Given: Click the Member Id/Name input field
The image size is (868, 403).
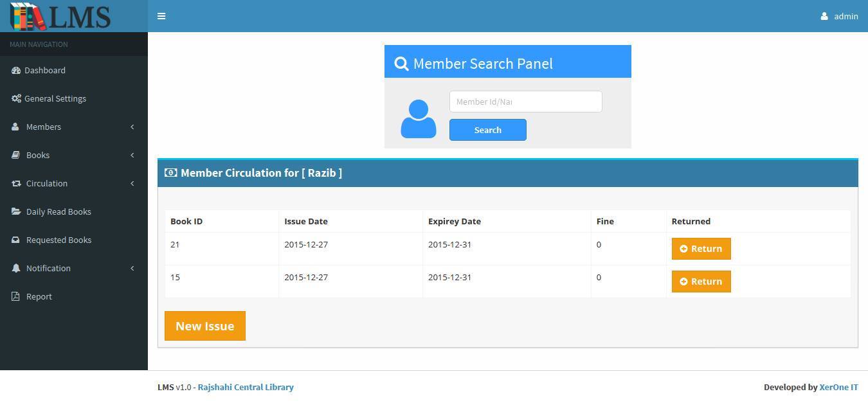Looking at the screenshot, I should tap(525, 102).
